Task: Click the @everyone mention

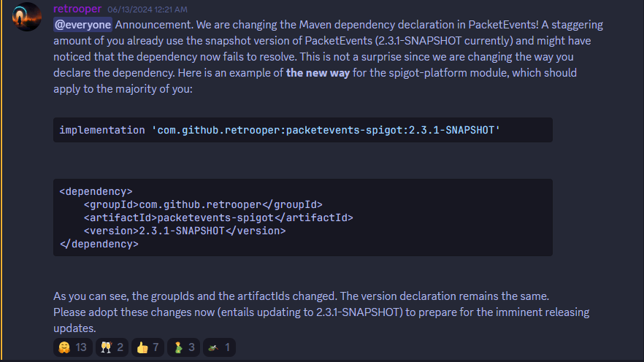Action: (83, 24)
